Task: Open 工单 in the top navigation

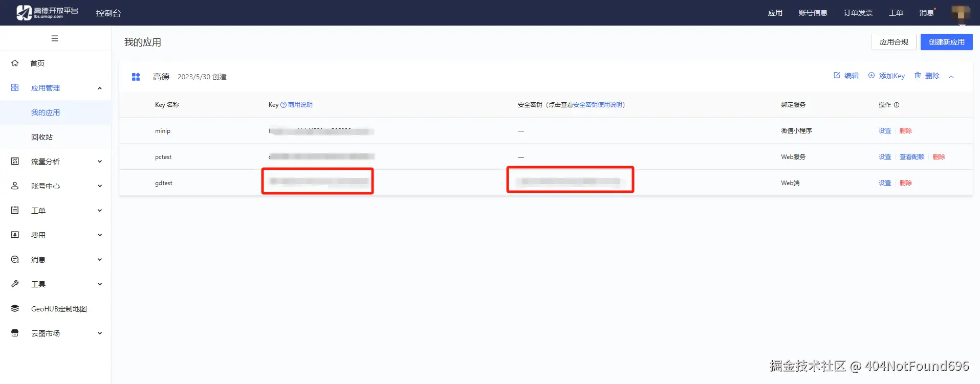Action: click(x=896, y=13)
